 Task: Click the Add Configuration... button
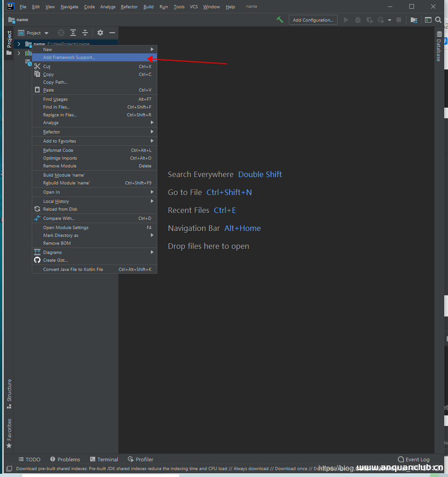[x=313, y=20]
